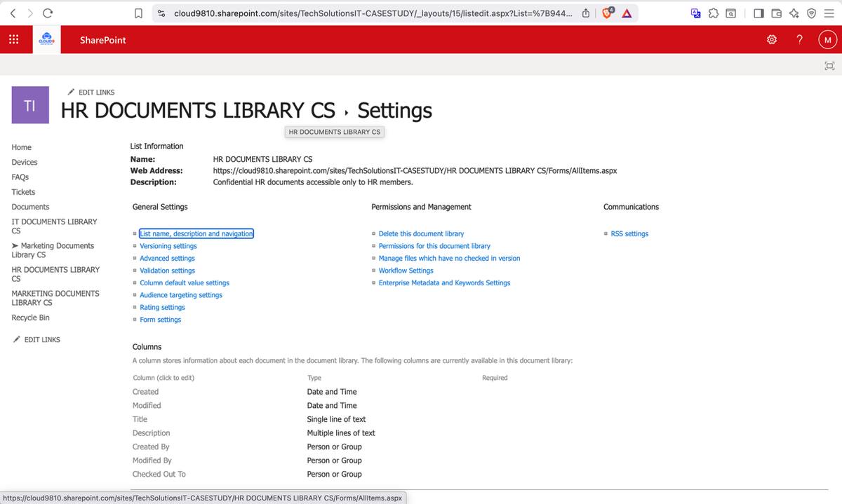Click the browser address bar URL

(x=373, y=13)
